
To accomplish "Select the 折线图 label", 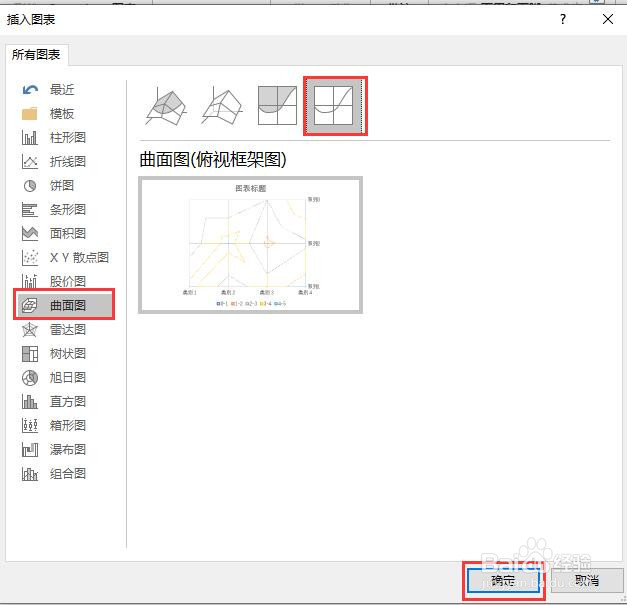I will (68, 162).
